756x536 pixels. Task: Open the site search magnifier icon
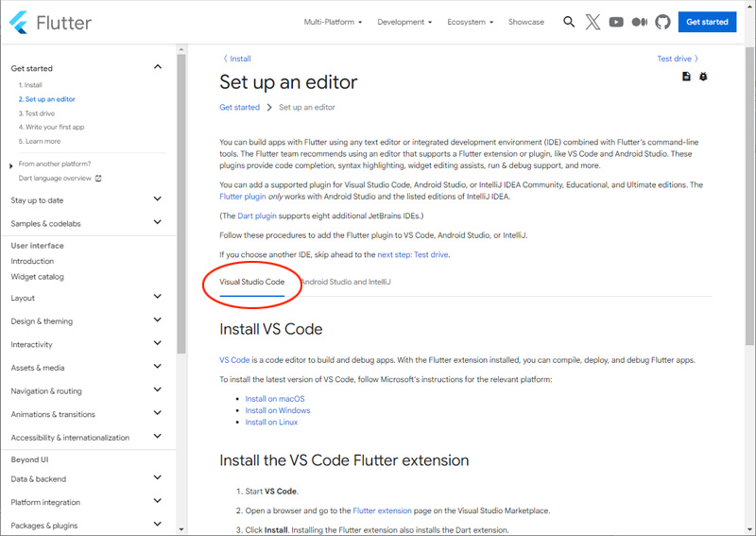tap(569, 22)
